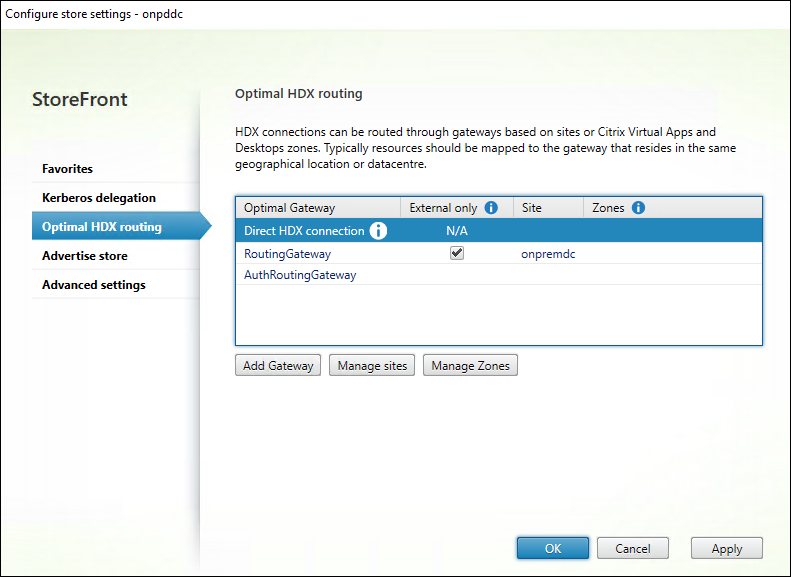Viewport: 791px width, 577px height.
Task: Select the Direct HDX connection row
Action: pos(304,231)
